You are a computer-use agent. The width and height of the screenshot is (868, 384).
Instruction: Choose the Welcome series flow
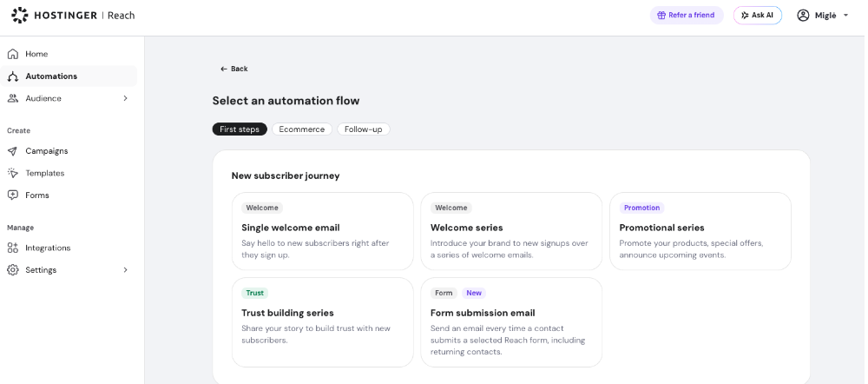click(x=511, y=231)
